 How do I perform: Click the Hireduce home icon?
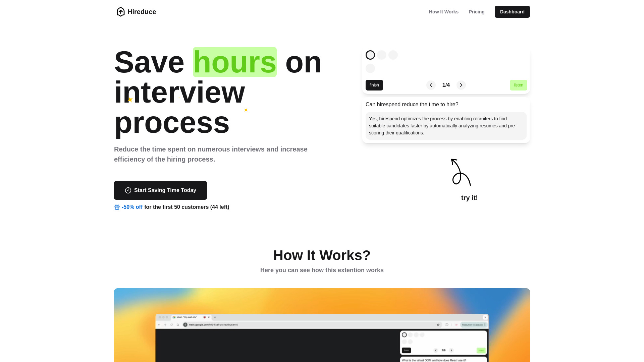[120, 12]
